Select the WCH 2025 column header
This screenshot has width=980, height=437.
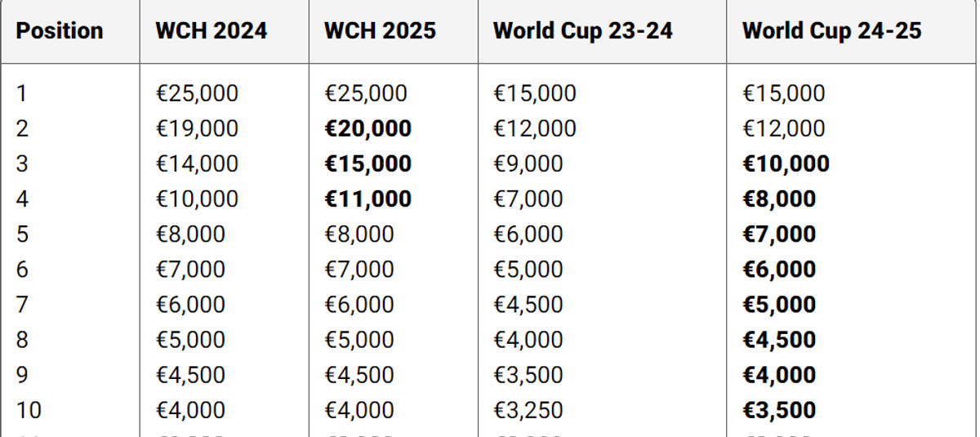(380, 31)
